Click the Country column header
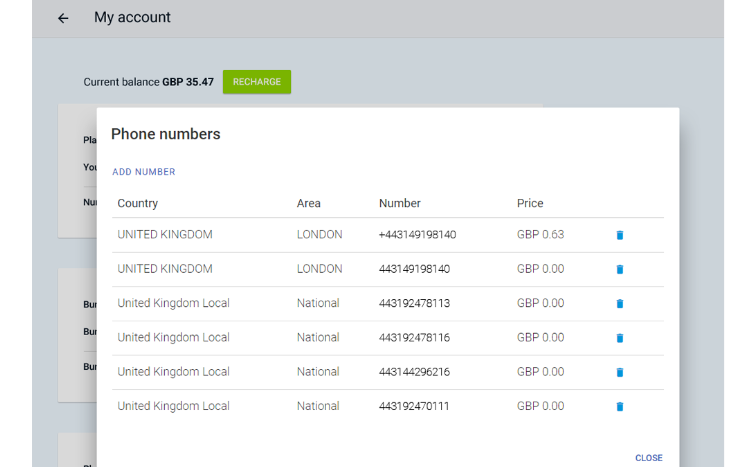753x467 pixels. (138, 203)
